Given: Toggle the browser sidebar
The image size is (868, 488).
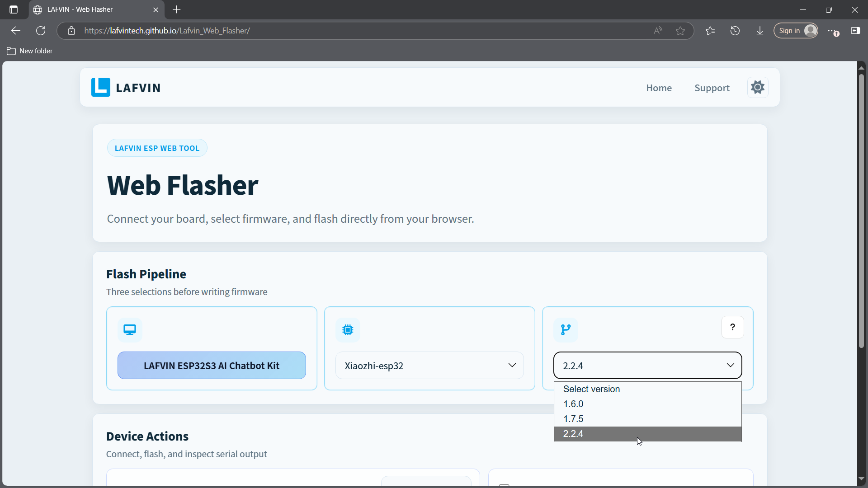Looking at the screenshot, I should coord(855,31).
